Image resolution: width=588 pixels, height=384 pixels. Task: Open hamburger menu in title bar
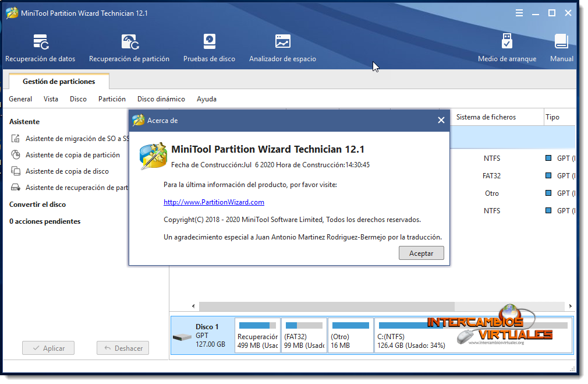pyautogui.click(x=519, y=13)
